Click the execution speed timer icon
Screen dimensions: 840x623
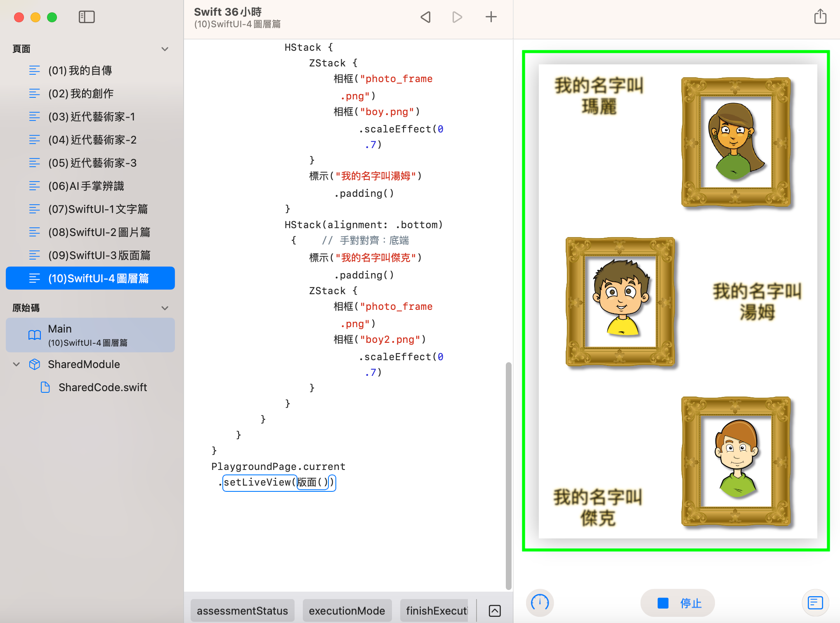pos(540,603)
